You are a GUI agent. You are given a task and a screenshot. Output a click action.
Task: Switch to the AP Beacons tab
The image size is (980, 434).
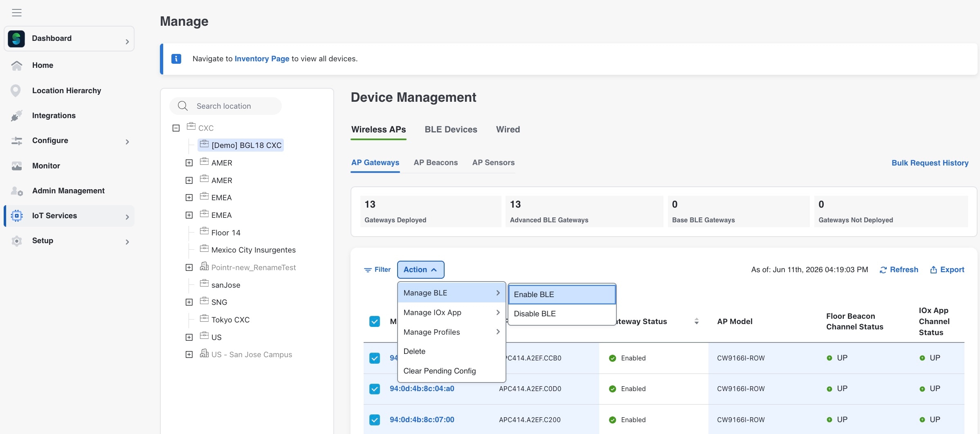pyautogui.click(x=436, y=163)
